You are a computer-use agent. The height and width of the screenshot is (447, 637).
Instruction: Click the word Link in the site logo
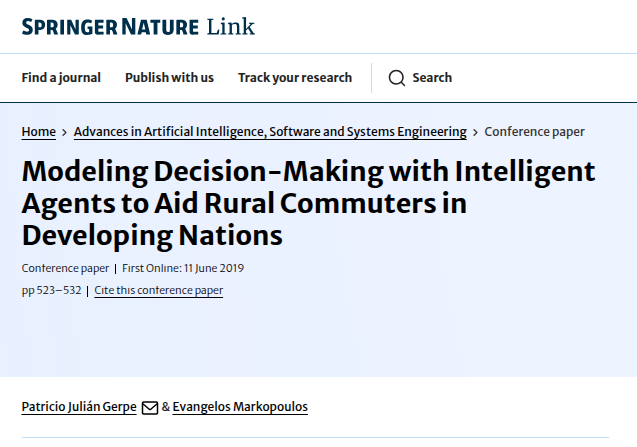pos(231,27)
